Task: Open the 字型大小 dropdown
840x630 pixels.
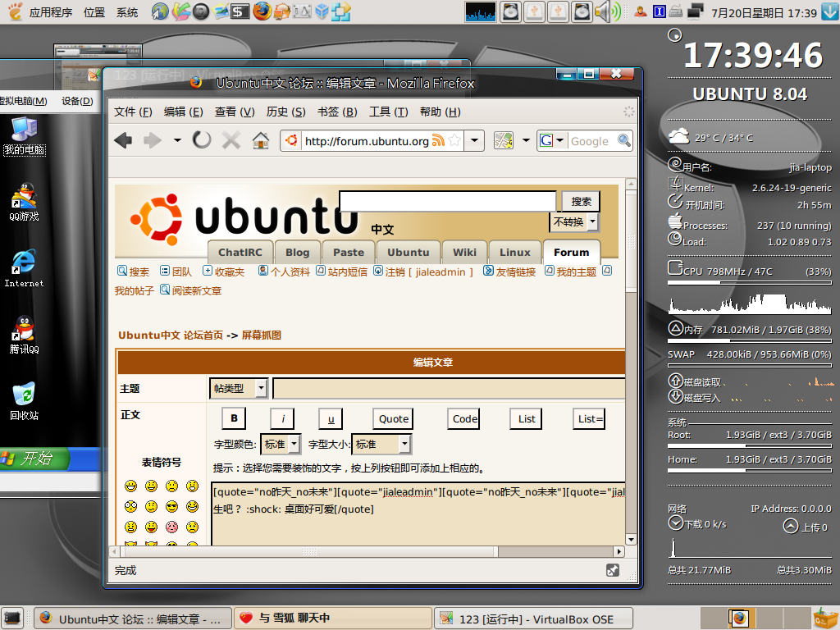Action: 381,444
